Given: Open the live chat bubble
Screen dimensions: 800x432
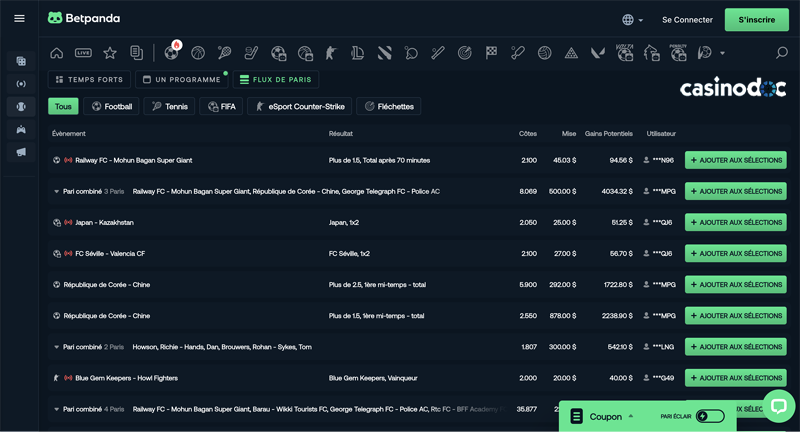Looking at the screenshot, I should (x=779, y=406).
